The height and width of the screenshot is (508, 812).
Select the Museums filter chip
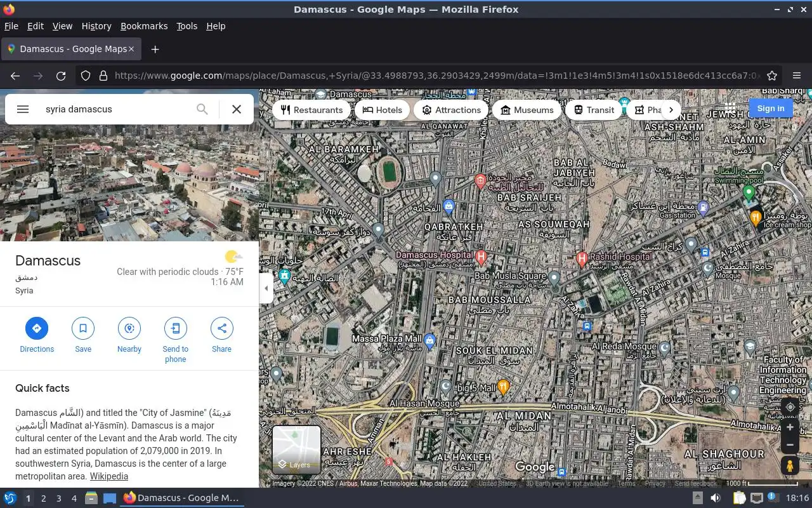(x=527, y=110)
